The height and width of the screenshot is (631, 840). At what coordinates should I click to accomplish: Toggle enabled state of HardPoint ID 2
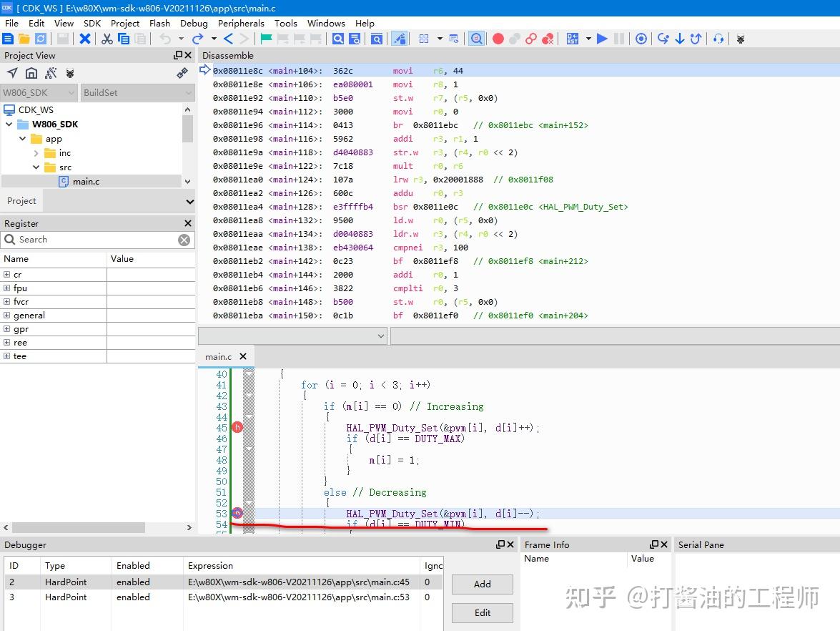pyautogui.click(x=133, y=582)
